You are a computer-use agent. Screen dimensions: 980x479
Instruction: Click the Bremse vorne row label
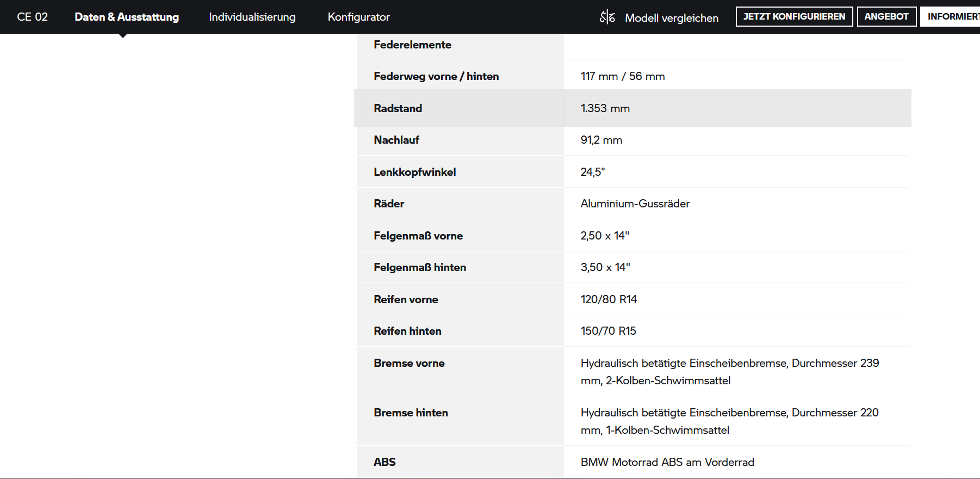[x=409, y=363]
